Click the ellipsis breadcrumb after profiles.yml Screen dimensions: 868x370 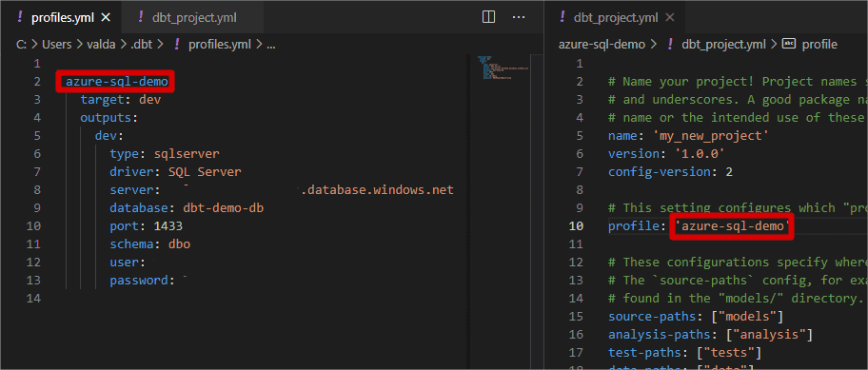271,45
